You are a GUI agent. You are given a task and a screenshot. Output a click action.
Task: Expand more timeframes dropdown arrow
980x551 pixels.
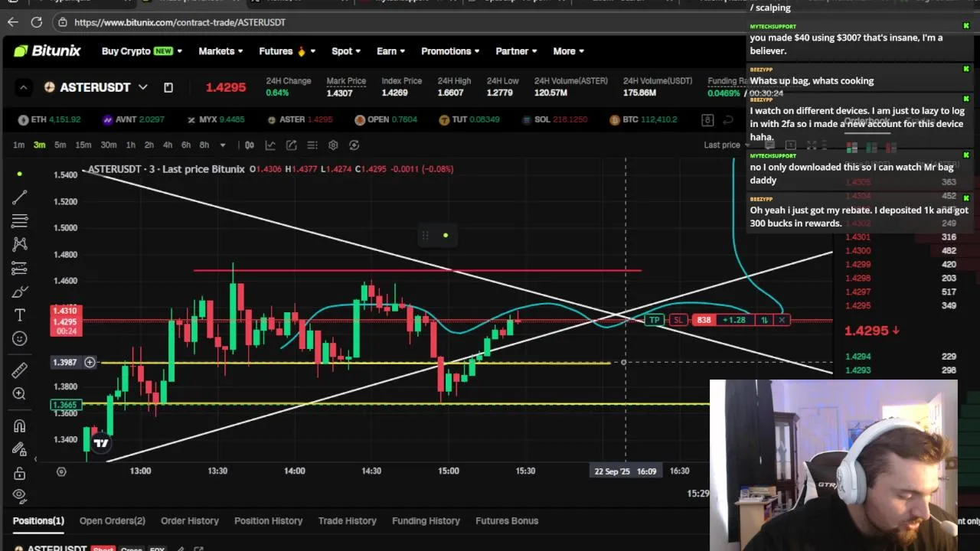click(x=222, y=145)
